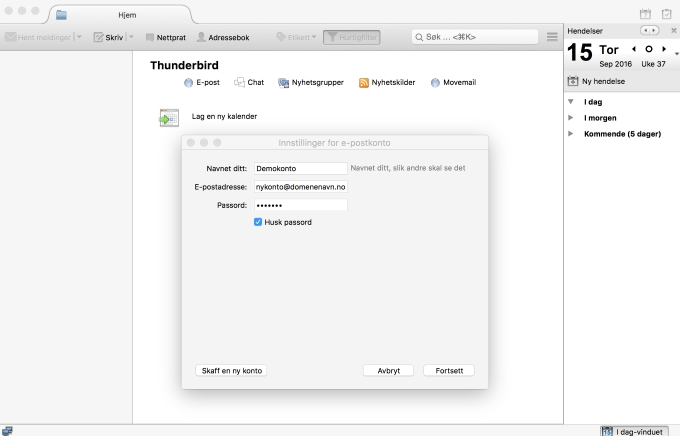Click the Hent meldinger envelope icon
Viewport: 680px width, 436px height.
10,37
